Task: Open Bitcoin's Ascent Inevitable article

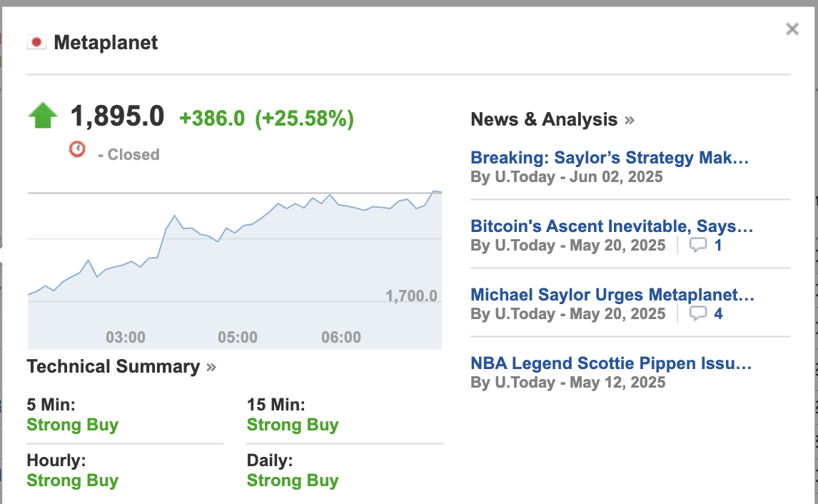Action: (612, 226)
